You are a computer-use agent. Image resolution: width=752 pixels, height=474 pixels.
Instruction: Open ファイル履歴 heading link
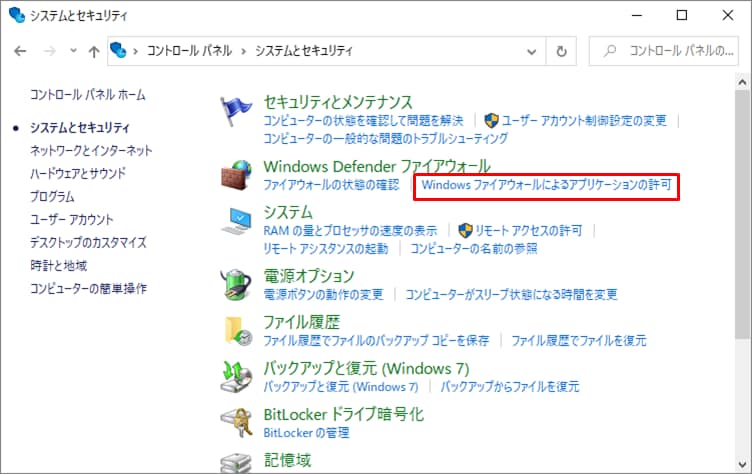(x=302, y=322)
